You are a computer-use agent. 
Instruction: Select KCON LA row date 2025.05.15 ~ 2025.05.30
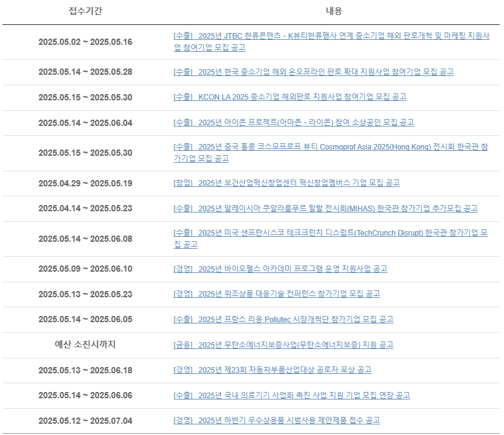tap(85, 97)
